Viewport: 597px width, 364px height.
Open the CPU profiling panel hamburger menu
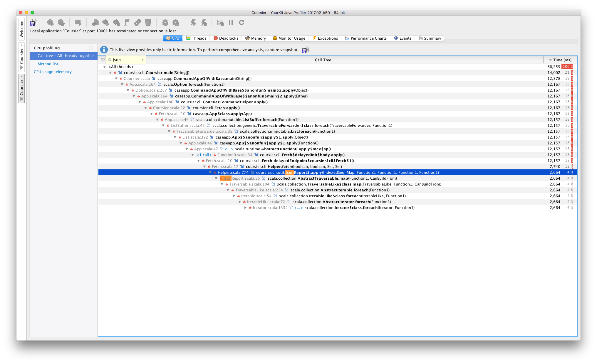pos(91,48)
